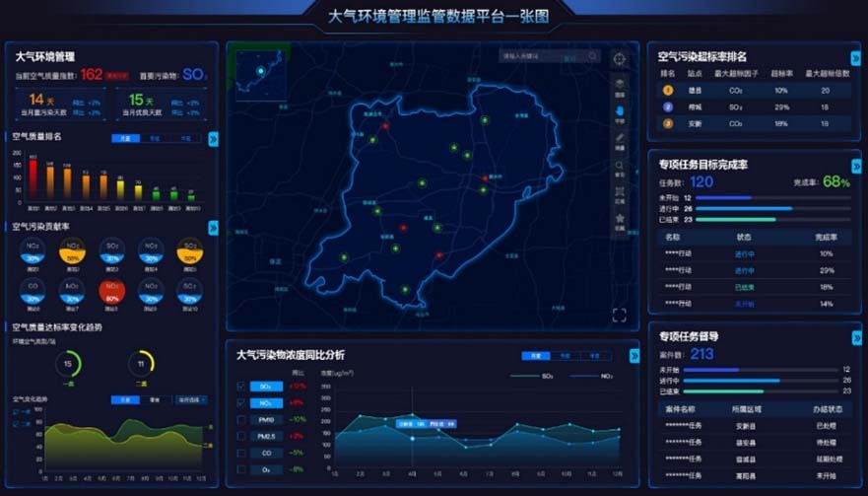Click the highlighted data point with the tooltip
The height and width of the screenshot is (496, 868).
click(412, 439)
